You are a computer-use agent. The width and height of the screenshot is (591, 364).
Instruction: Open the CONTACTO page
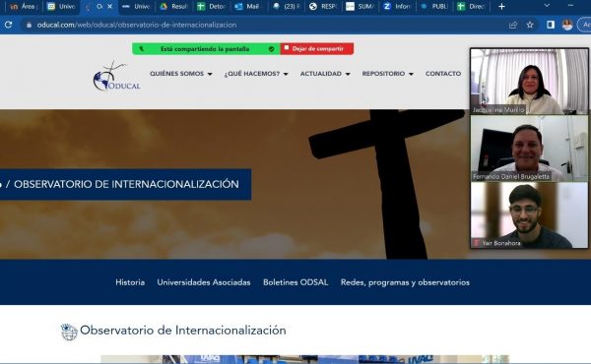click(x=443, y=74)
